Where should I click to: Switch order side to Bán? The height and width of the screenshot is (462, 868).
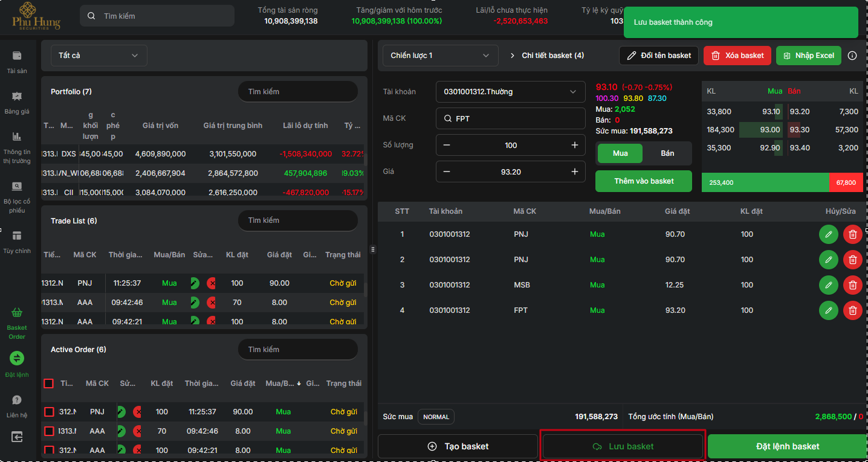coord(667,153)
